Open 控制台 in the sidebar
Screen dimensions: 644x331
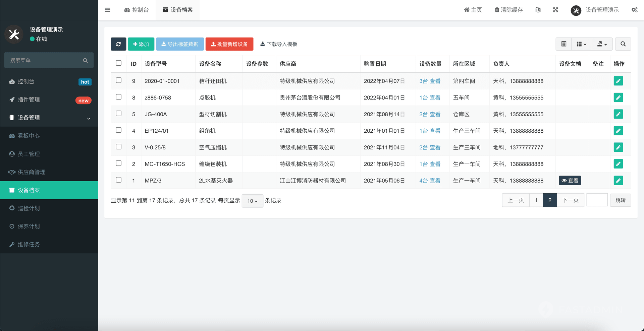(49, 81)
